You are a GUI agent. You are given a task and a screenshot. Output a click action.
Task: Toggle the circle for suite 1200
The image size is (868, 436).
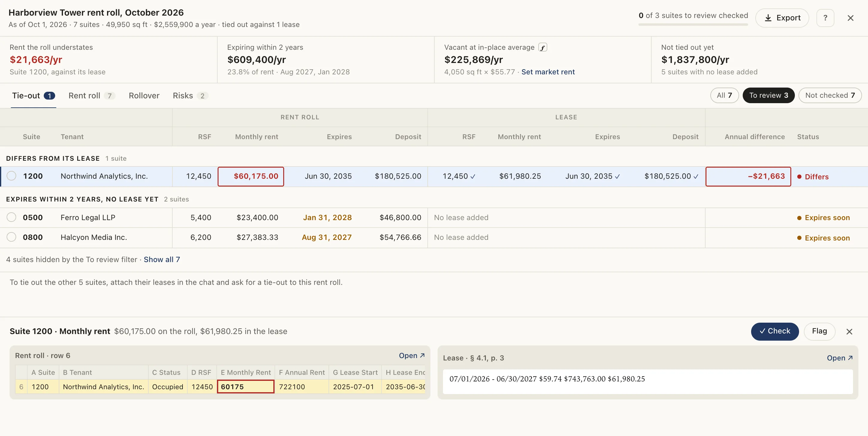click(x=11, y=176)
